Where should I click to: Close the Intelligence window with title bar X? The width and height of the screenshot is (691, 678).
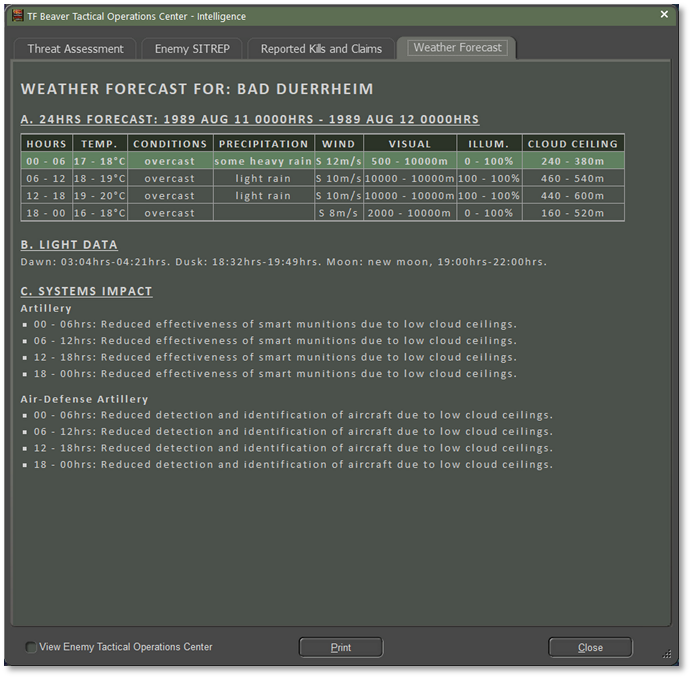click(x=665, y=15)
